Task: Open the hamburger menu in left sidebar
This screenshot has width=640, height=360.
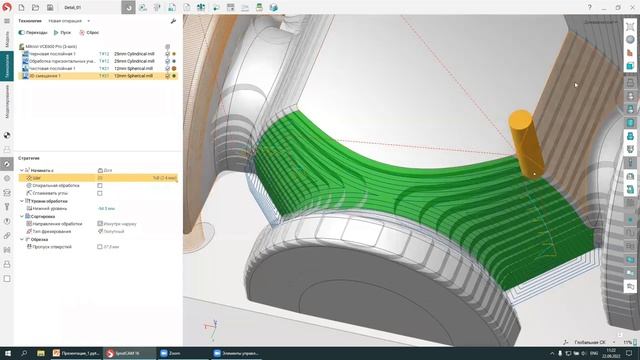Action: coord(7,21)
